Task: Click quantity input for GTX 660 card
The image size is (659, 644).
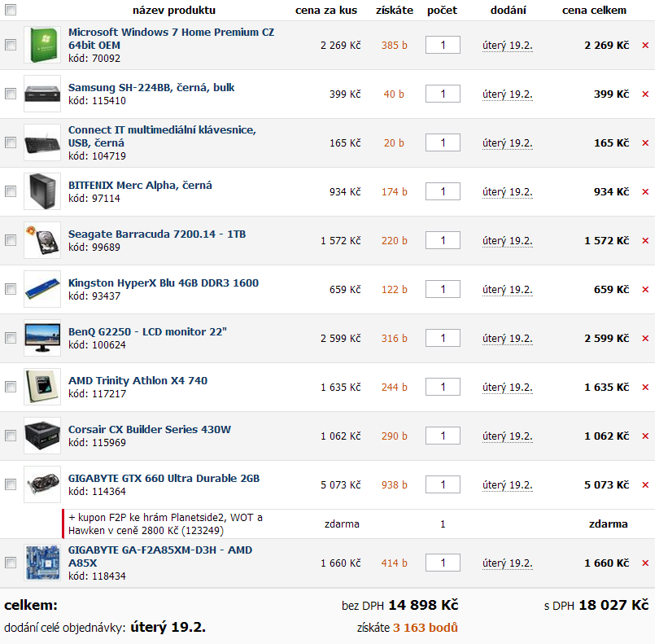Action: 443,484
